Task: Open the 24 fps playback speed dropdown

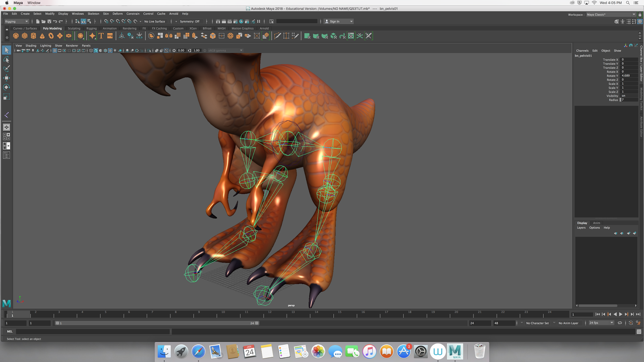Action: 600,323
